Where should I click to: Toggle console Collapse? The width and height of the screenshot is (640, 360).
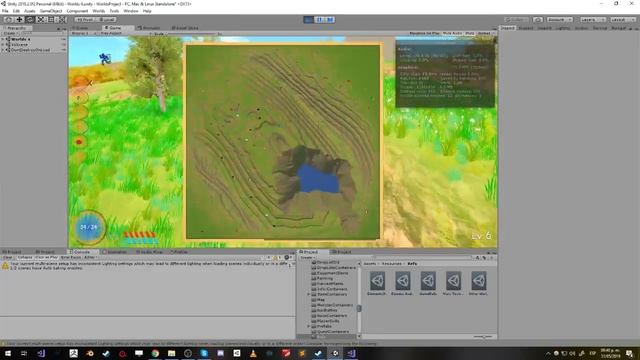pos(24,258)
